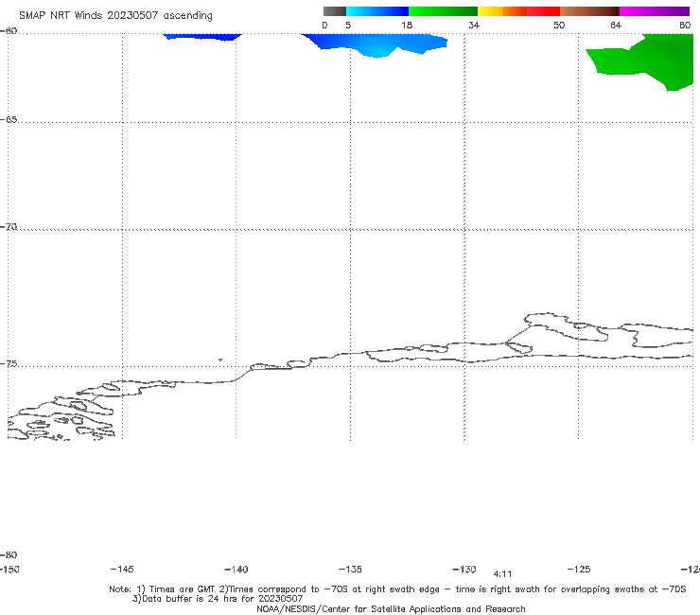
Task: Click the color bar label '64'
Action: 616,25
